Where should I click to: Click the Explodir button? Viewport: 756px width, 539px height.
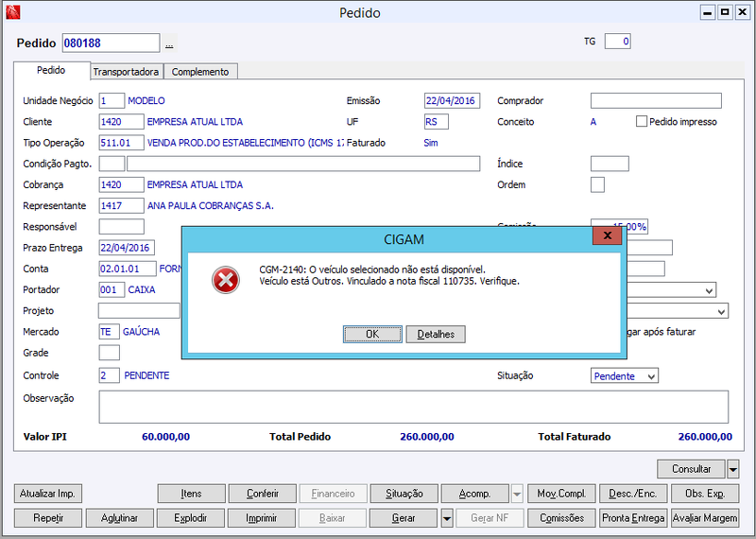pyautogui.click(x=191, y=518)
